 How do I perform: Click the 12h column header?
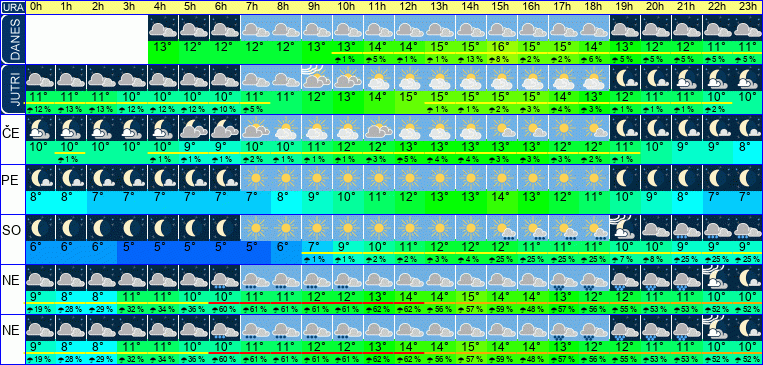point(409,7)
